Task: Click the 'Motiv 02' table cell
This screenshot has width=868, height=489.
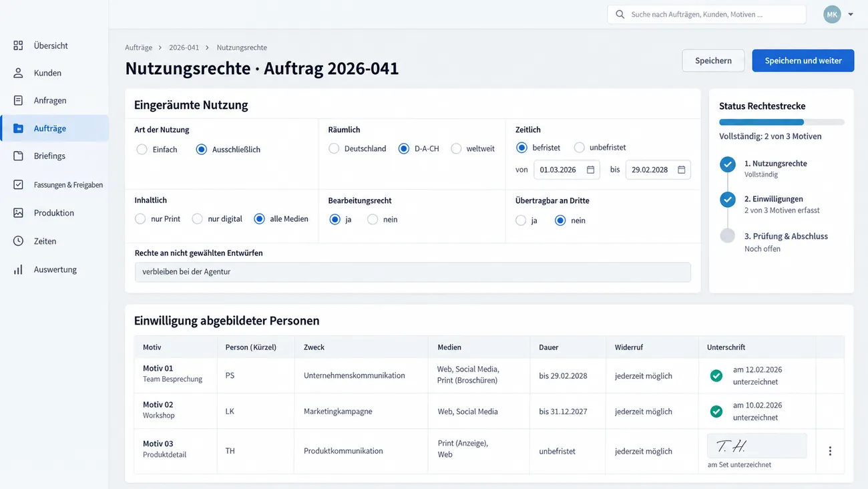Action: tap(175, 411)
